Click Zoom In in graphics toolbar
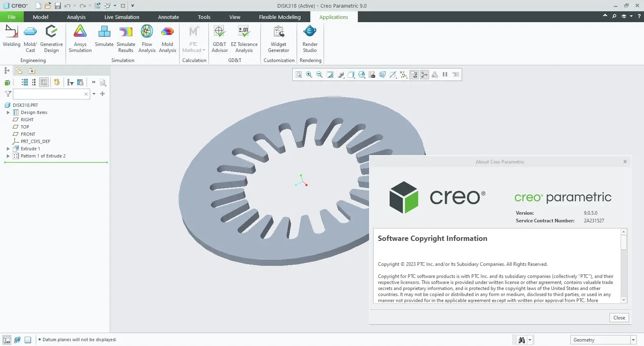 click(309, 75)
